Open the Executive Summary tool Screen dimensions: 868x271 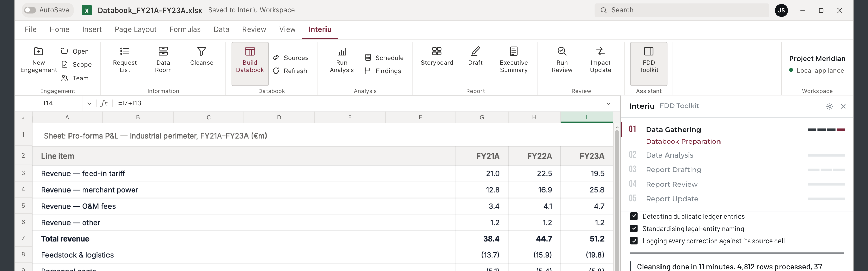click(513, 61)
